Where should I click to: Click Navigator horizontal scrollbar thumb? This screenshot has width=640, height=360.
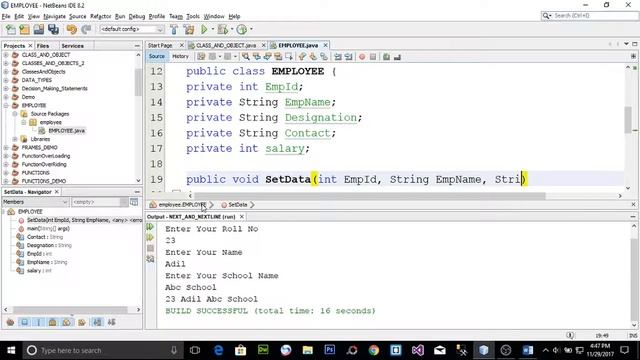[x=72, y=309]
